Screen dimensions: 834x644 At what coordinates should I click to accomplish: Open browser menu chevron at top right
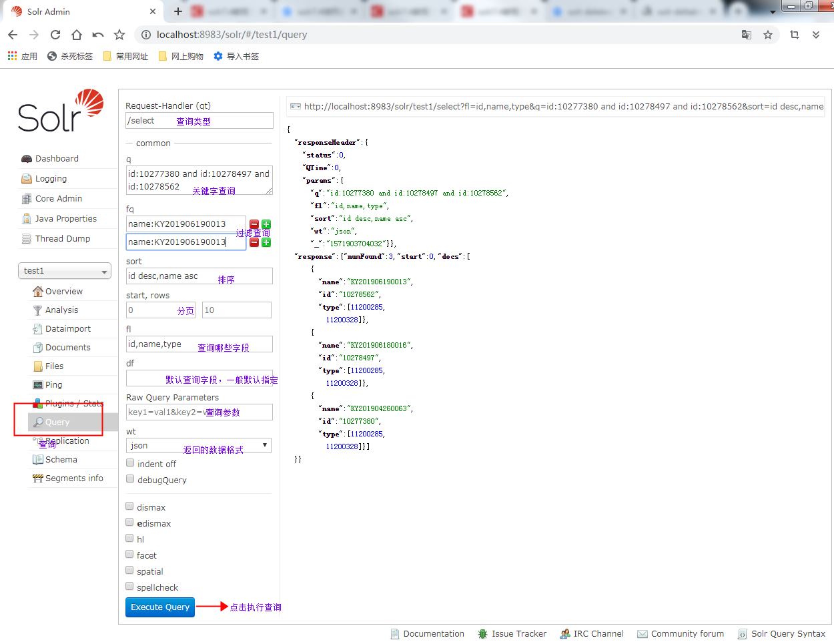[816, 35]
